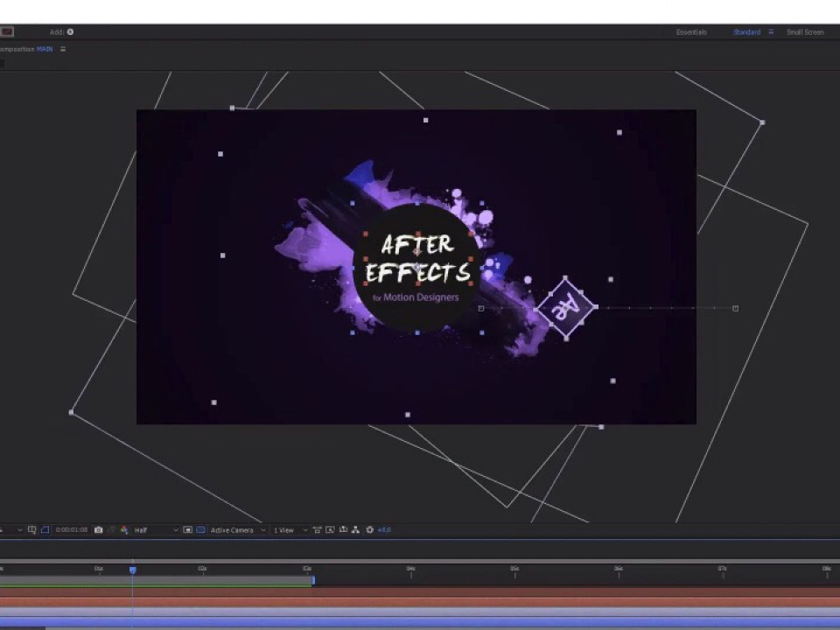Click the timeline current time indicator
The image size is (840, 630).
(x=133, y=570)
